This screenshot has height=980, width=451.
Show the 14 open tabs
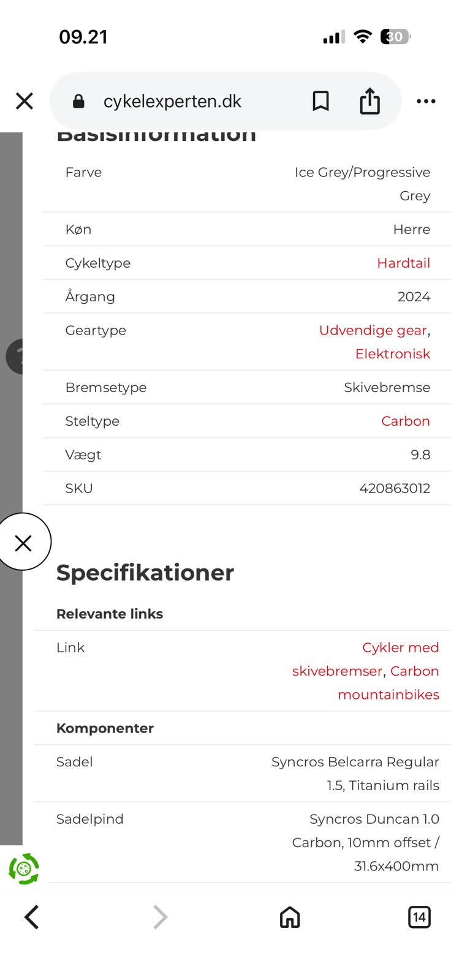pyautogui.click(x=419, y=917)
